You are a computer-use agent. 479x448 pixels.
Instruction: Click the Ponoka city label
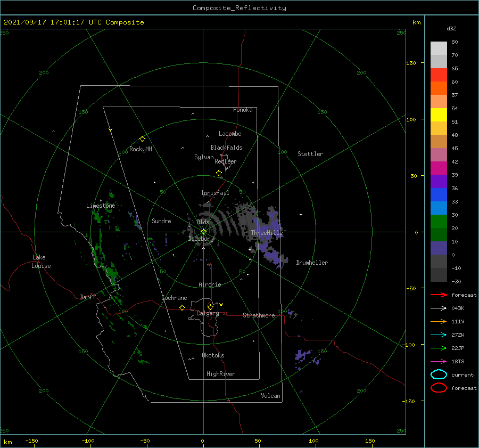point(243,110)
